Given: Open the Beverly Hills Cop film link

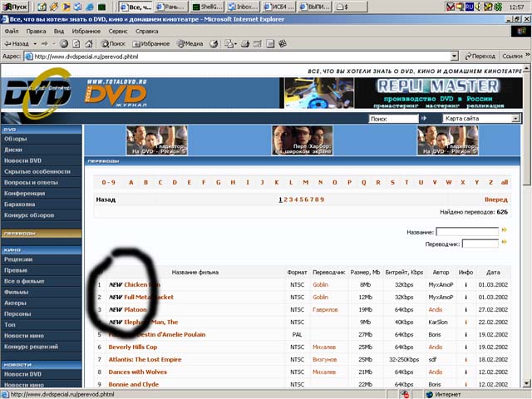Looking at the screenshot, I should pyautogui.click(x=133, y=347).
